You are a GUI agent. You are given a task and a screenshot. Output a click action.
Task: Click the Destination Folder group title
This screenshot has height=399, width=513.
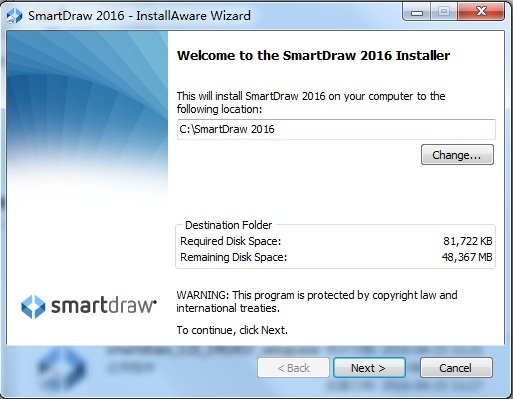[x=228, y=225]
